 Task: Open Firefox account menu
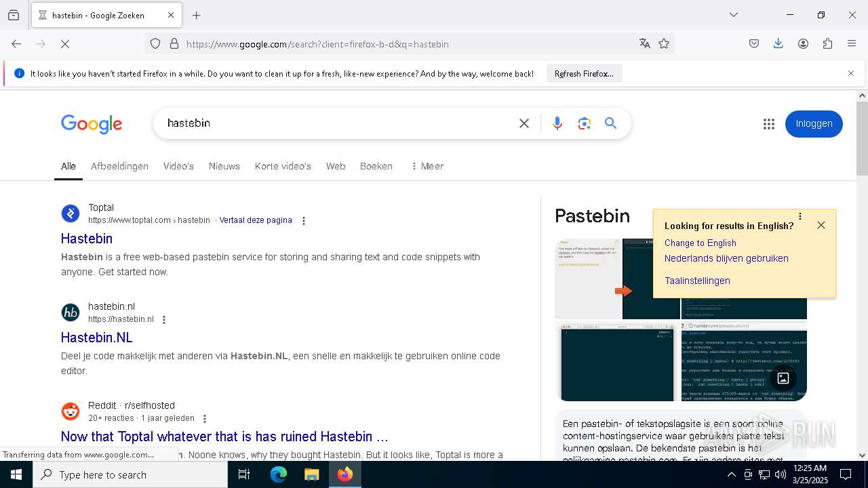pos(803,44)
